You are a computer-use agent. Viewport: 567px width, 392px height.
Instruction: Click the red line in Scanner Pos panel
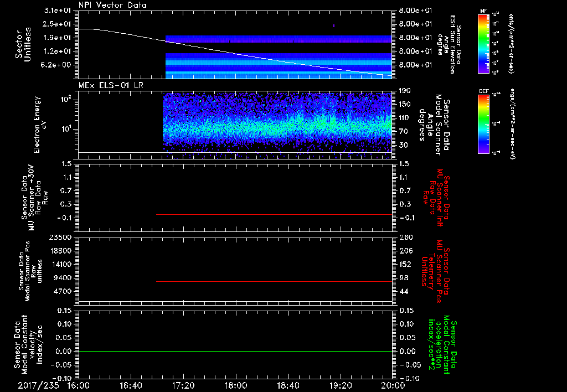pos(274,281)
